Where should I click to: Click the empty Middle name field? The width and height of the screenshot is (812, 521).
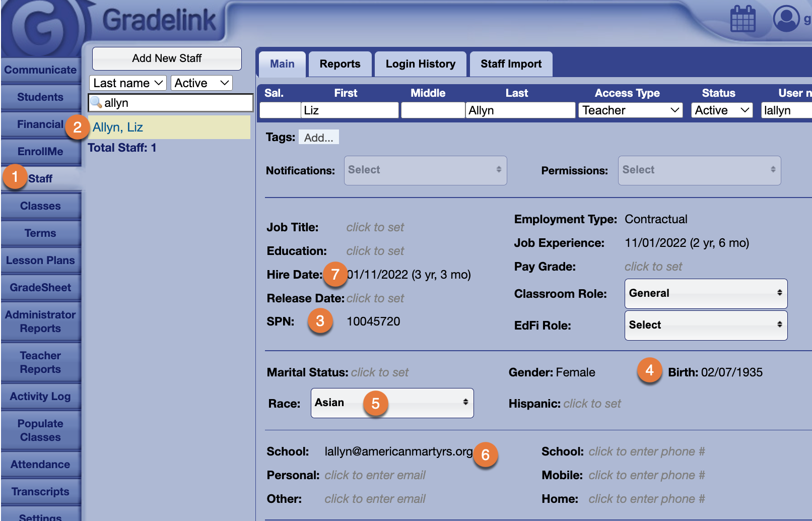(x=433, y=110)
